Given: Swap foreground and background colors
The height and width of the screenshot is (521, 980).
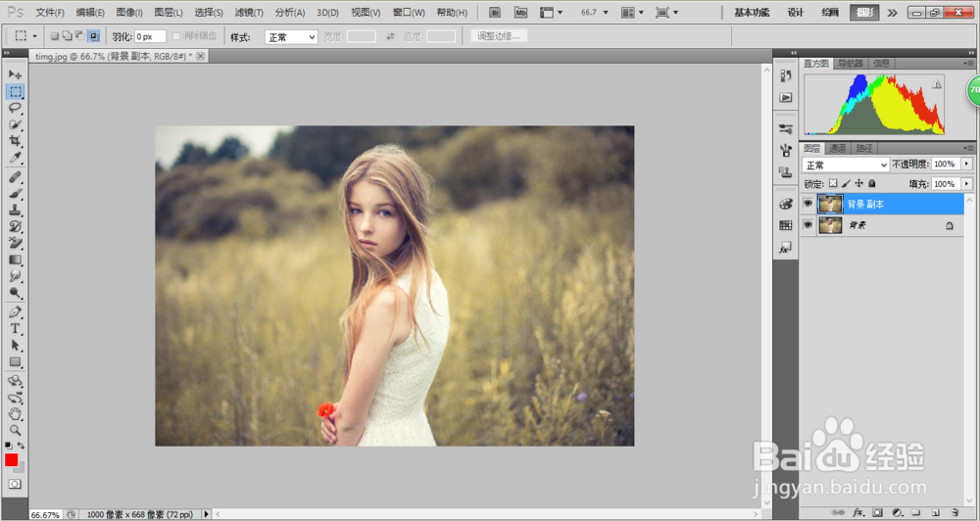Looking at the screenshot, I should coord(22,446).
